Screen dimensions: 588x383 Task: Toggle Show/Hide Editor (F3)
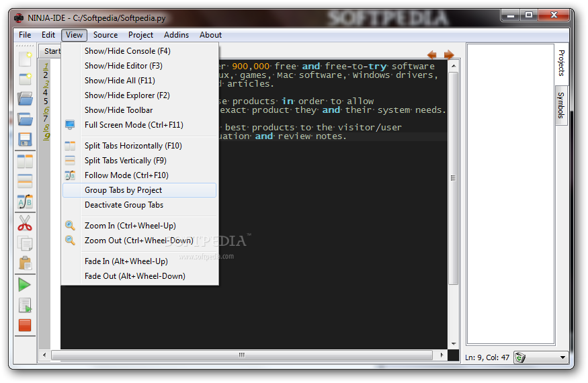(x=140, y=66)
